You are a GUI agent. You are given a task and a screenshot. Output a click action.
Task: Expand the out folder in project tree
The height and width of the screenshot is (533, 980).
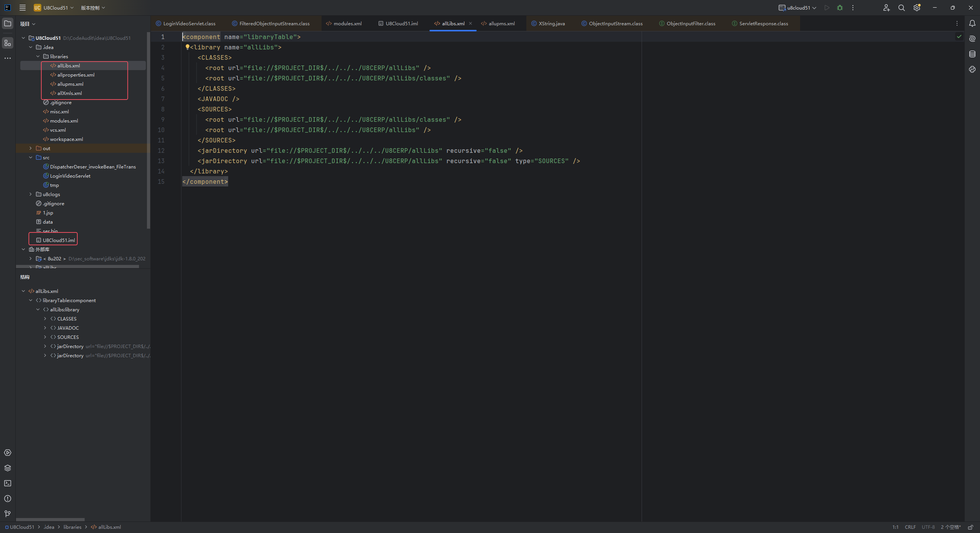pyautogui.click(x=31, y=148)
